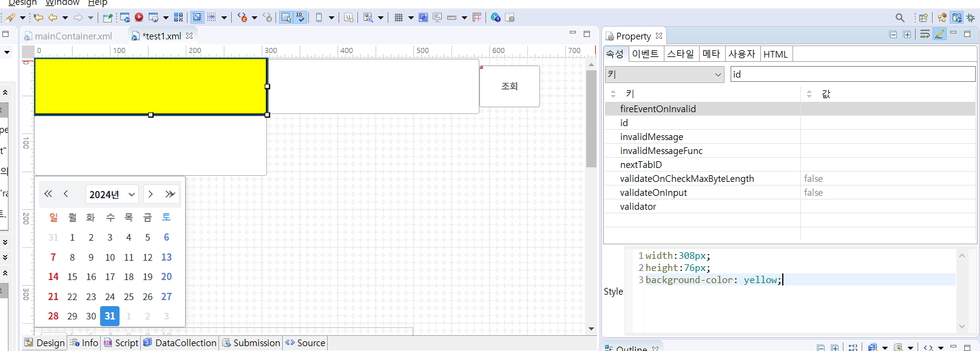The height and width of the screenshot is (351, 980).
Task: Click the 조회 button on canvas
Action: (x=510, y=86)
